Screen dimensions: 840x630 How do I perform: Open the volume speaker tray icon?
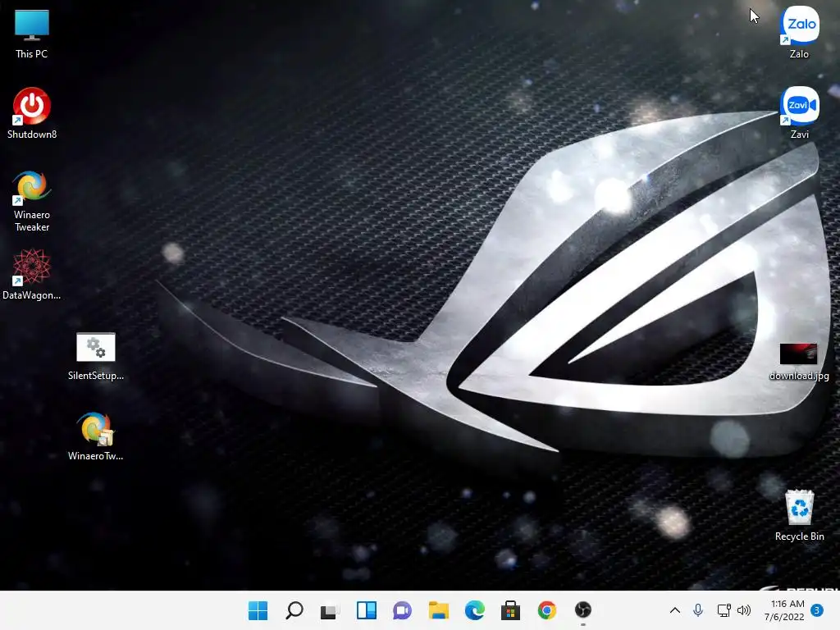tap(743, 610)
